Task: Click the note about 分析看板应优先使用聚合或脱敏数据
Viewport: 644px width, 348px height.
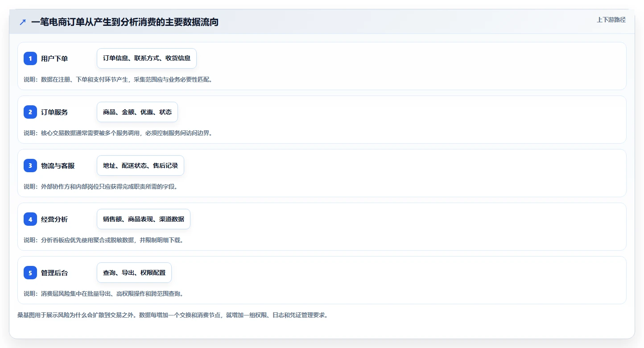Action: click(x=103, y=240)
